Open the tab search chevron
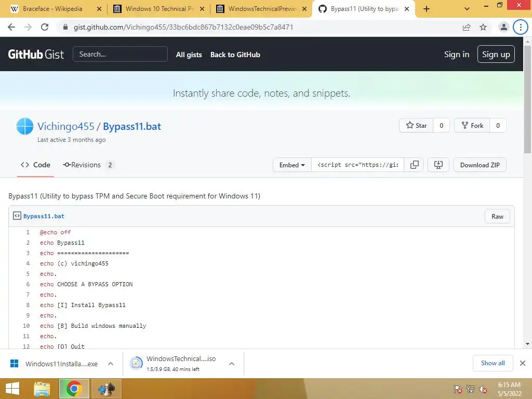Screen dimensions: 532x399 pos(467,9)
